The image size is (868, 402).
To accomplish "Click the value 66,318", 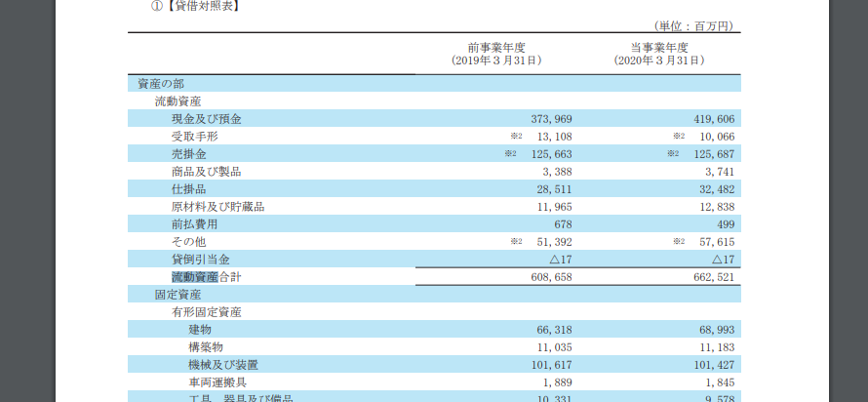I will click(554, 330).
